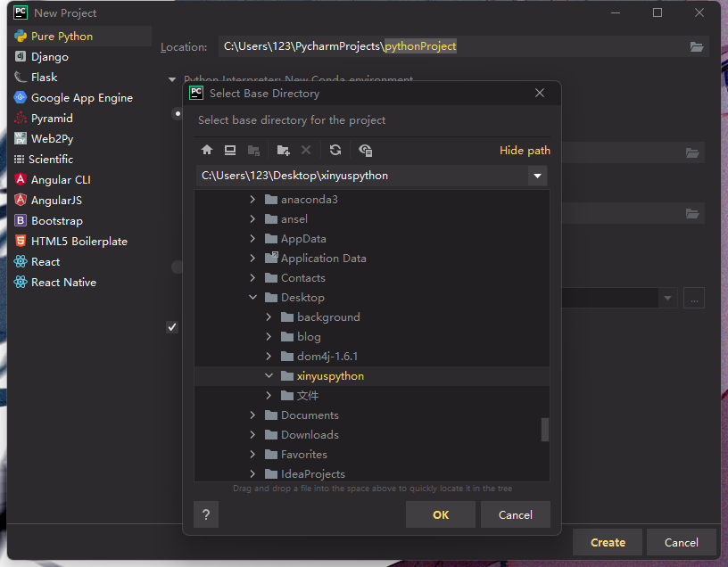Expand the anaconda3 folder
Viewport: 728px width, 567px height.
tap(252, 199)
